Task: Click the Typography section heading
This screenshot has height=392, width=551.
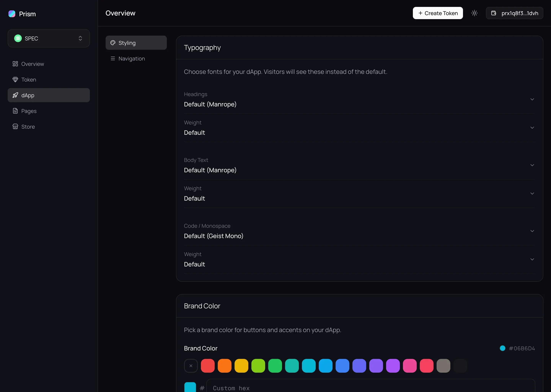Action: [x=202, y=48]
